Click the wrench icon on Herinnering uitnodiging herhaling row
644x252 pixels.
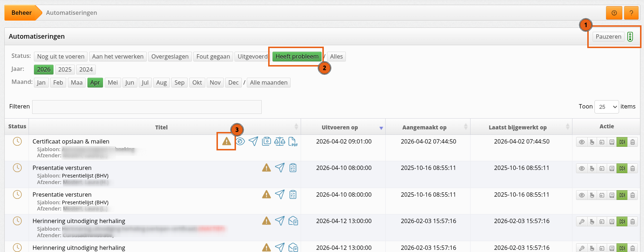(581, 222)
